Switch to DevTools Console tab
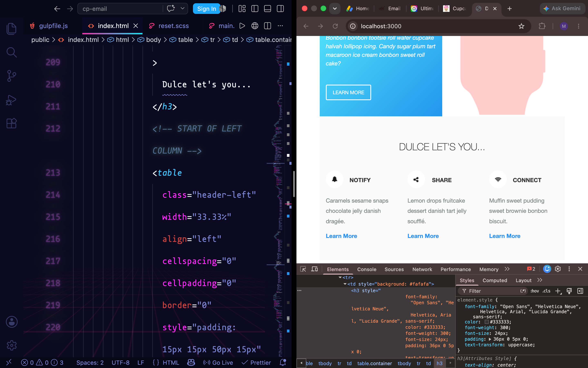Viewport: 588px width, 368px height. [367, 269]
